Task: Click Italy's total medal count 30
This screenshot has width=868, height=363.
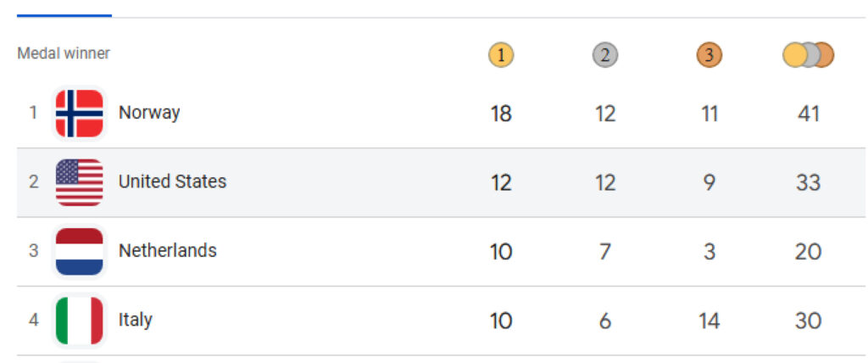Action: (809, 321)
